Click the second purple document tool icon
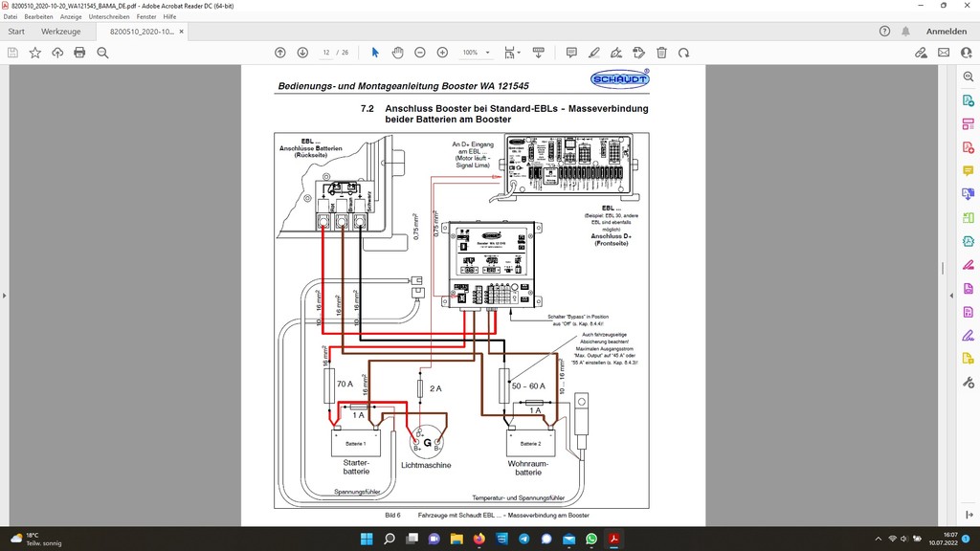980x551 pixels. point(969,312)
